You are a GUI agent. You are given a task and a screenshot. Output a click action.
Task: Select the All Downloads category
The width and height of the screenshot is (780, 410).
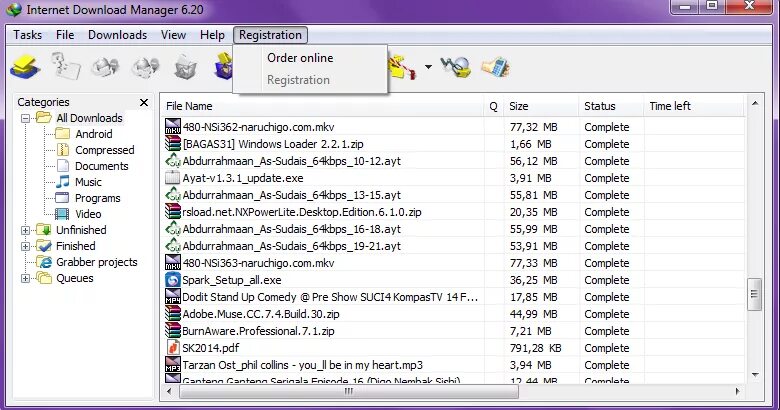tap(89, 118)
